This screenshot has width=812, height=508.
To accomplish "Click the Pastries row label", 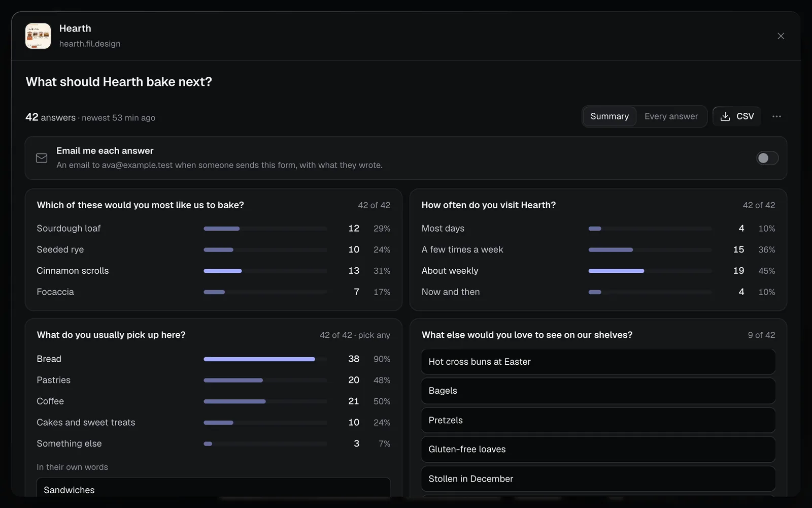I will click(54, 380).
